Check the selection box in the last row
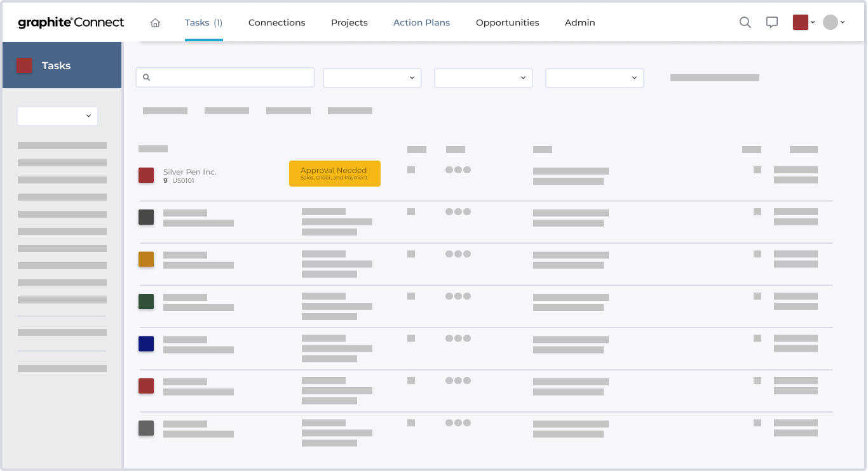This screenshot has height=471, width=868. (411, 423)
